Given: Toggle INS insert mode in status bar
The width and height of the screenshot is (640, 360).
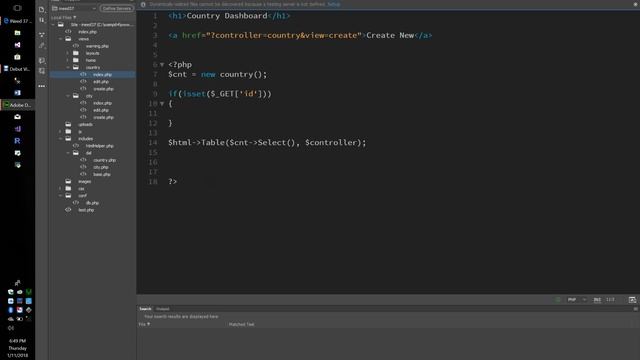Looking at the screenshot, I should 597,300.
